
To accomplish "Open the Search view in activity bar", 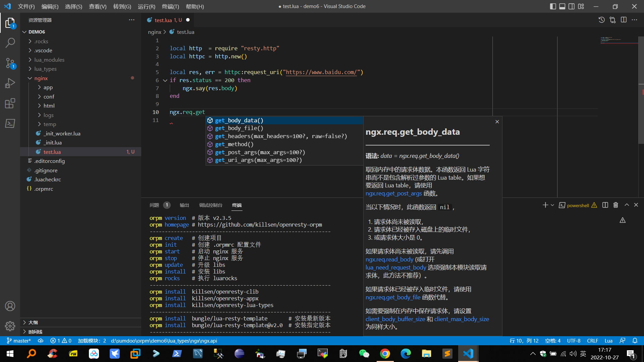I will point(10,43).
